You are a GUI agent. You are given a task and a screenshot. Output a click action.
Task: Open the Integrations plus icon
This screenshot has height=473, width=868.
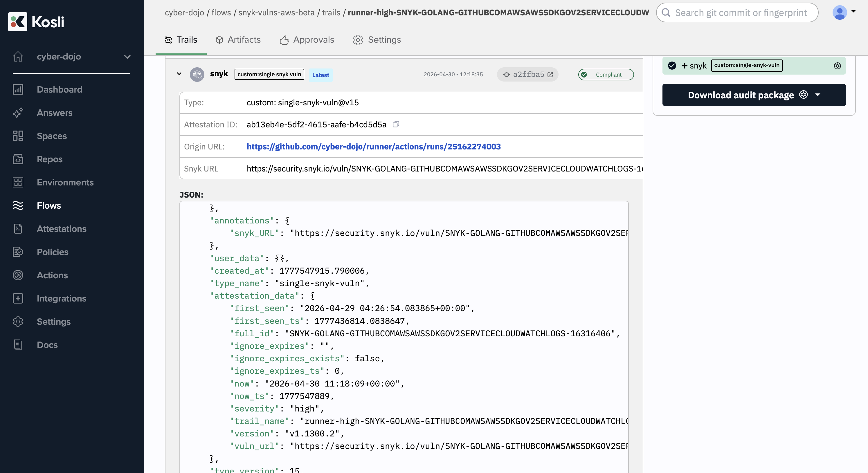(x=18, y=299)
